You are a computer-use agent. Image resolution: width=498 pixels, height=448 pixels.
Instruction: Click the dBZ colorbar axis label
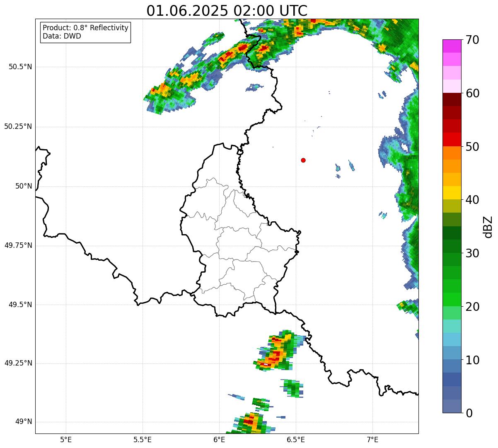(488, 226)
